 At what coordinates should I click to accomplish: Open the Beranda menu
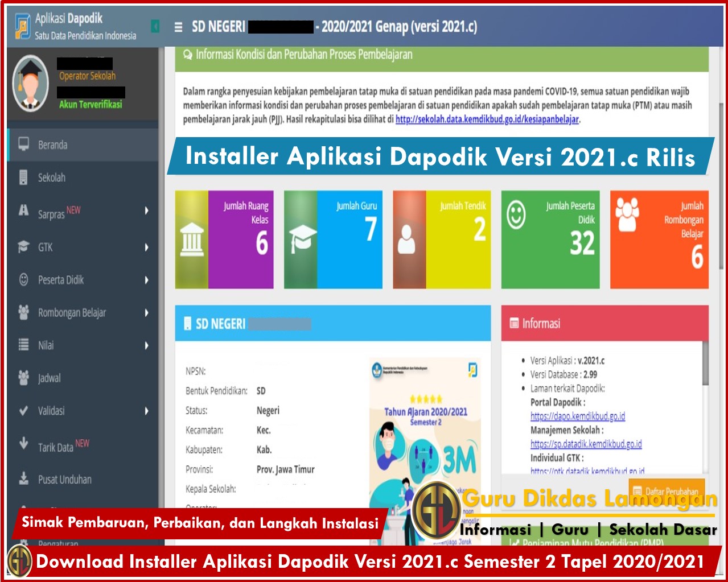tap(83, 145)
